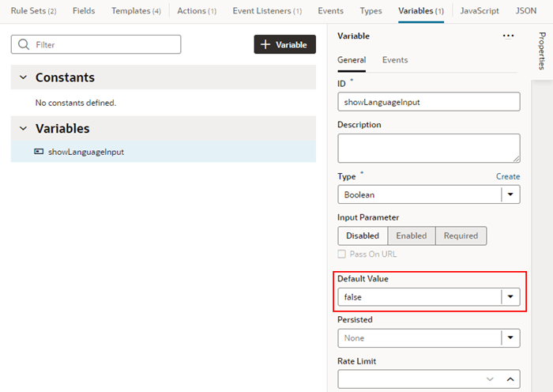Set Input Parameter to Disabled
Viewport: 553px width, 392px height.
[363, 236]
